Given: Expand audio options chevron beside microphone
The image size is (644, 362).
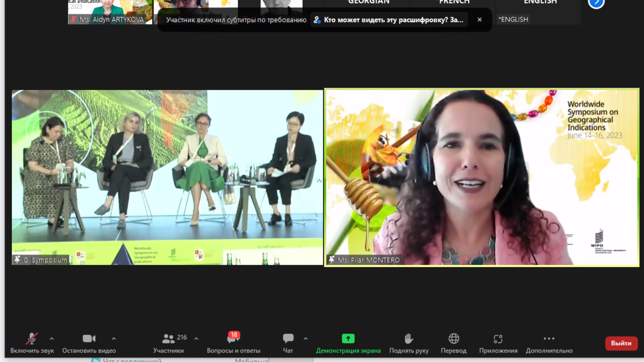Looking at the screenshot, I should click(52, 339).
